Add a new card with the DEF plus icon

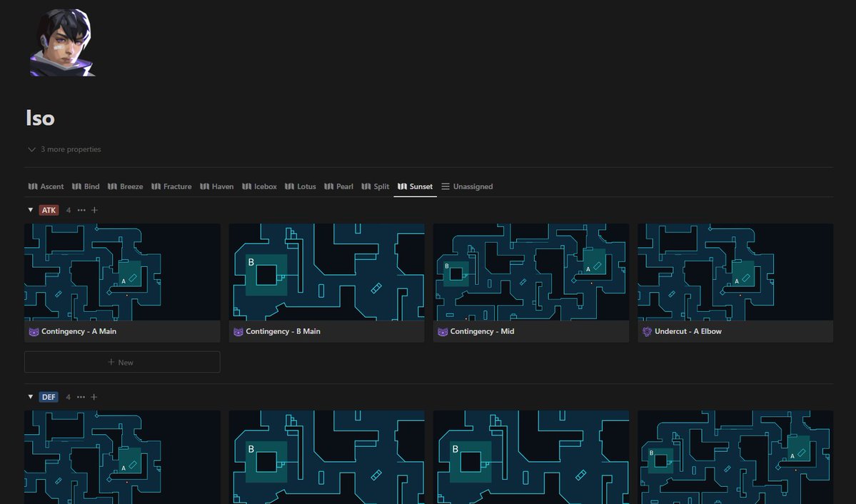pos(94,397)
